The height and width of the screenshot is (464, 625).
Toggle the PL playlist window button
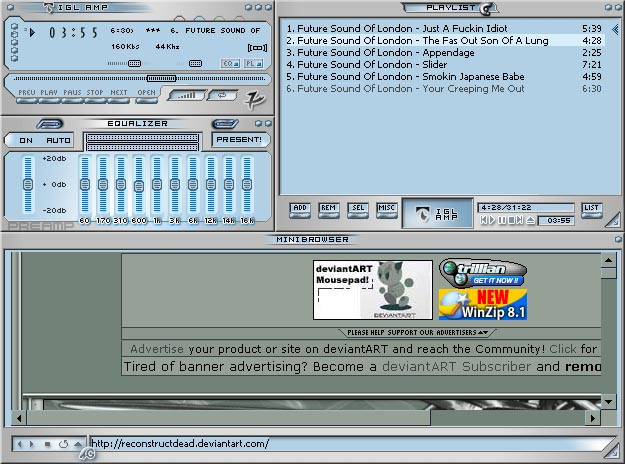[254, 63]
